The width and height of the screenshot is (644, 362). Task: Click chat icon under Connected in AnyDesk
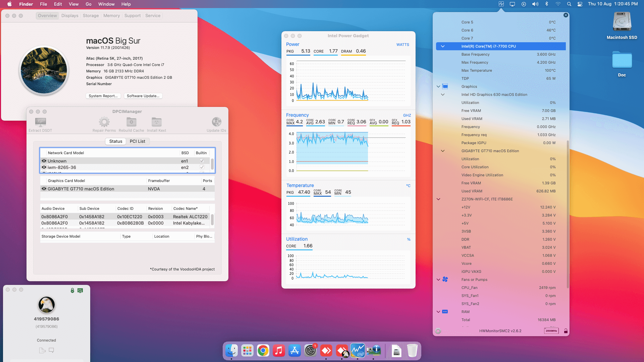point(51,350)
